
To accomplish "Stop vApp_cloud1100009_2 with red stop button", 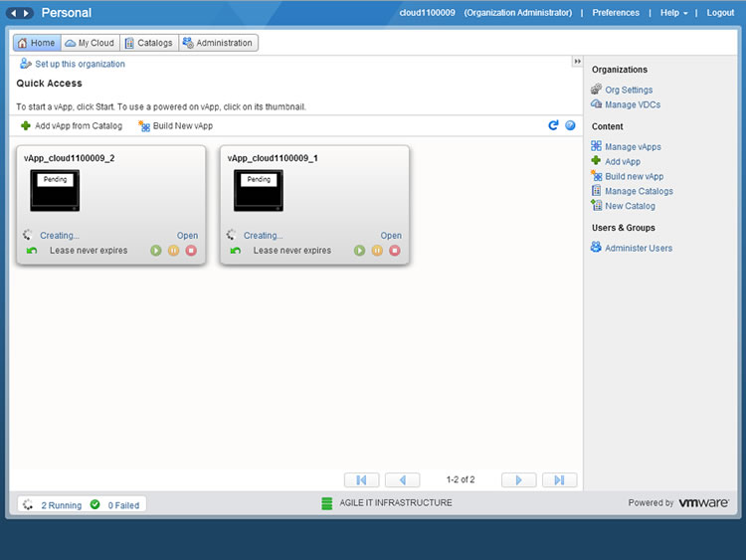I will 191,251.
